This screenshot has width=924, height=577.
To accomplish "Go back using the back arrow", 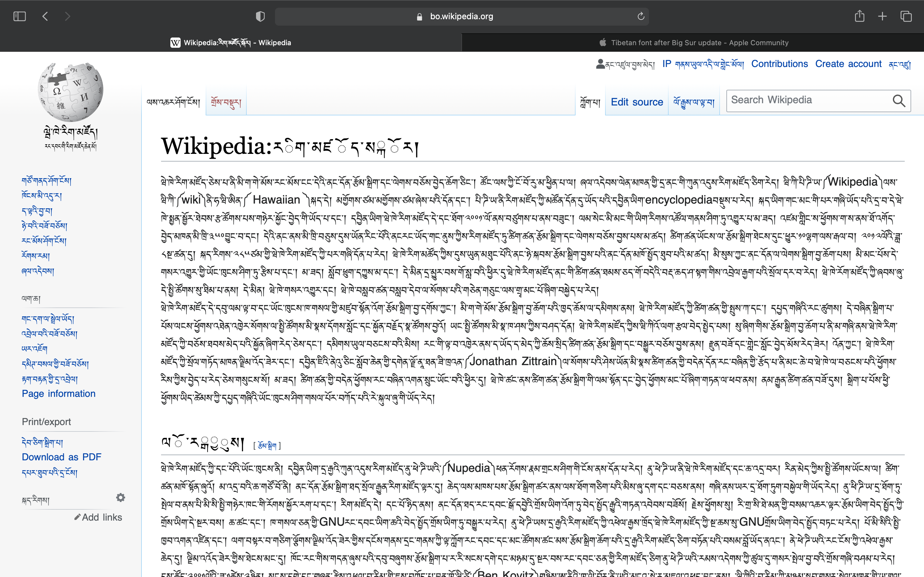I will click(45, 16).
